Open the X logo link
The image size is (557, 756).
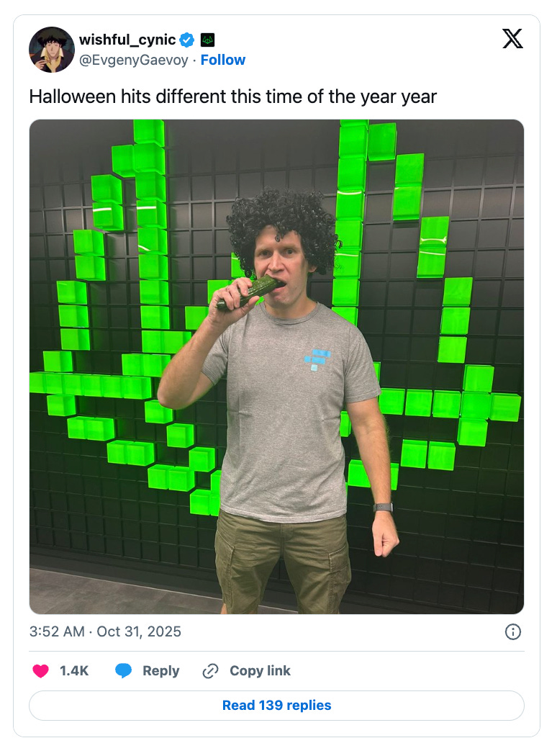point(512,39)
